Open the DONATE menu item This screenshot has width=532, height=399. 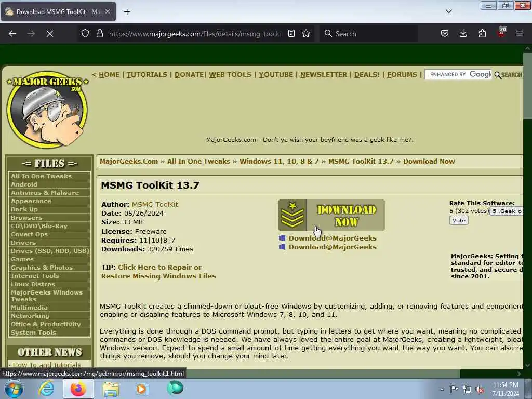(x=189, y=75)
